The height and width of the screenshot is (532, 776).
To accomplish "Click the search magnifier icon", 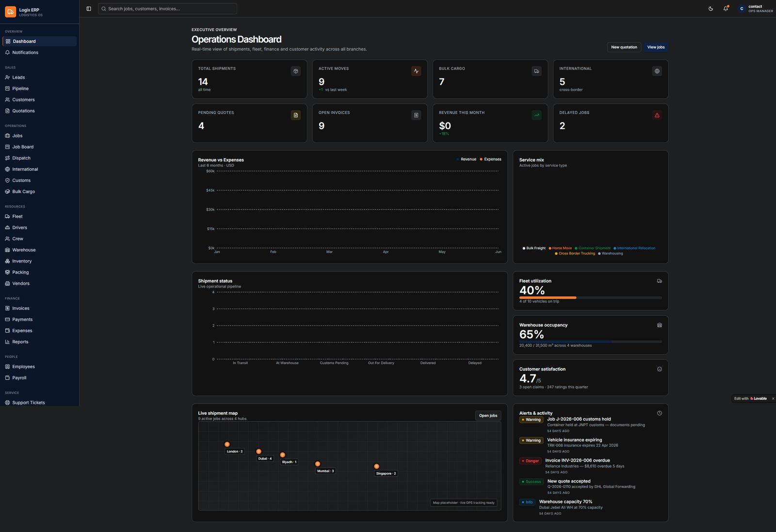I will coord(104,9).
